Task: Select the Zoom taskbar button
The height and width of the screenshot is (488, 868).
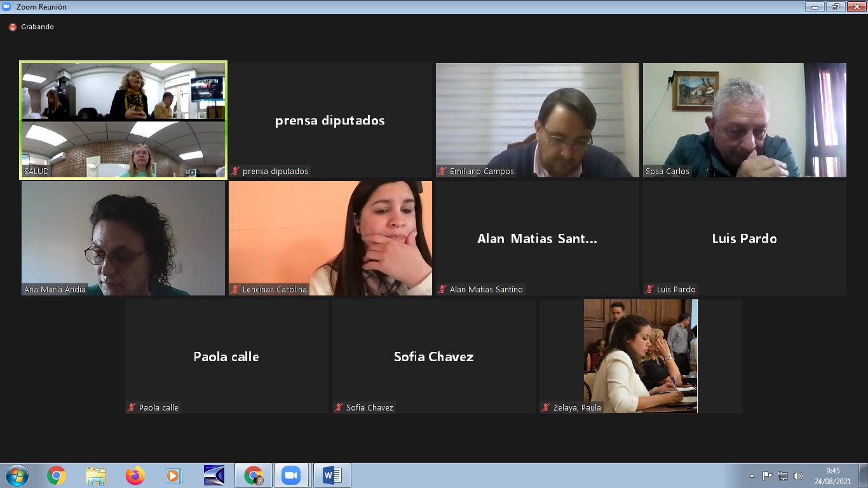Action: (x=291, y=475)
